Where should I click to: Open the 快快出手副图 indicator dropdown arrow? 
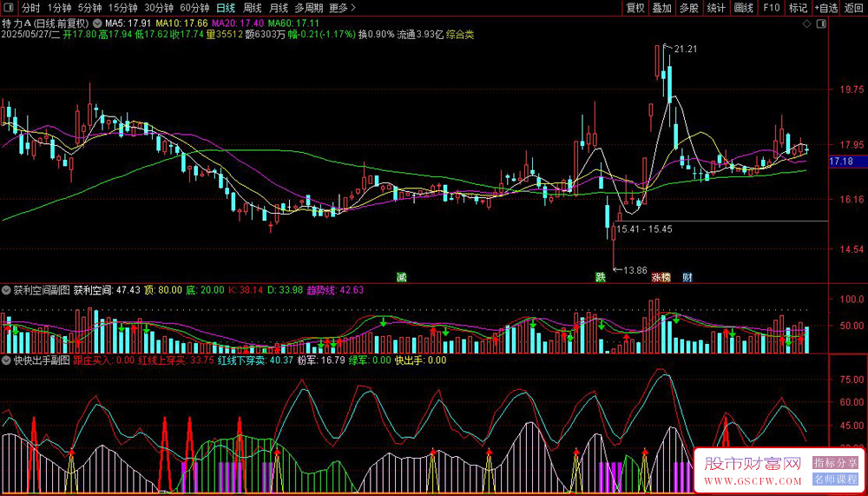(6, 360)
